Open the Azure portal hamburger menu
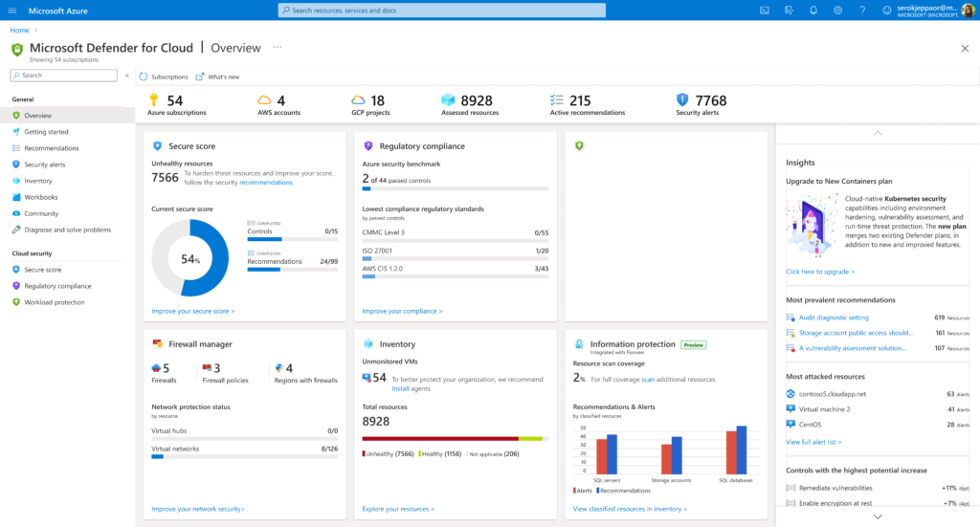This screenshot has width=980, height=527. (11, 11)
